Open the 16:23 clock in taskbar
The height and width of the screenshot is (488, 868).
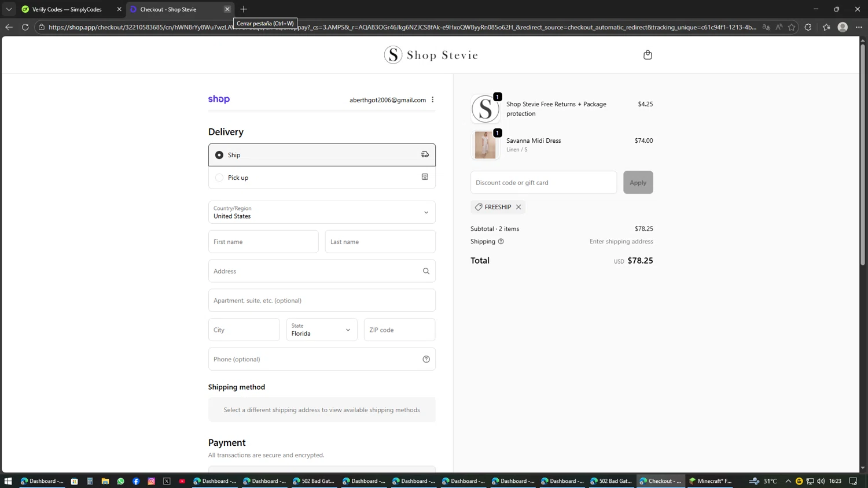(x=835, y=481)
